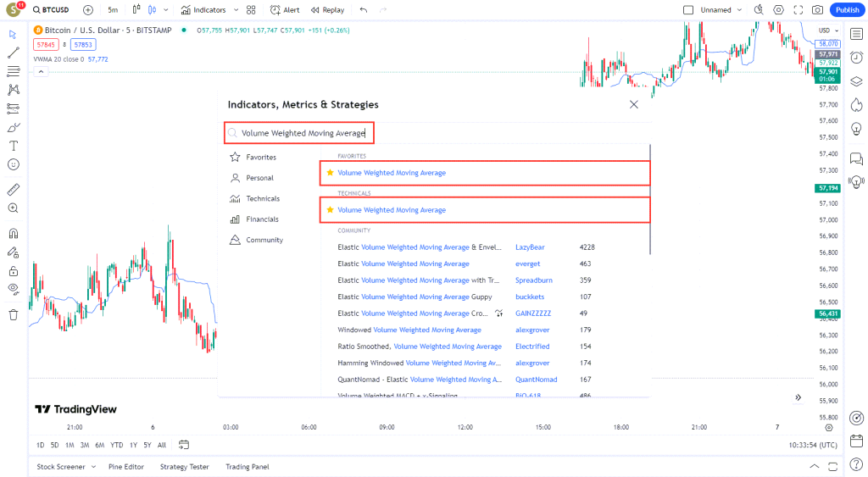868x477 pixels.
Task: Remove drawings with the trash icon
Action: tap(14, 315)
